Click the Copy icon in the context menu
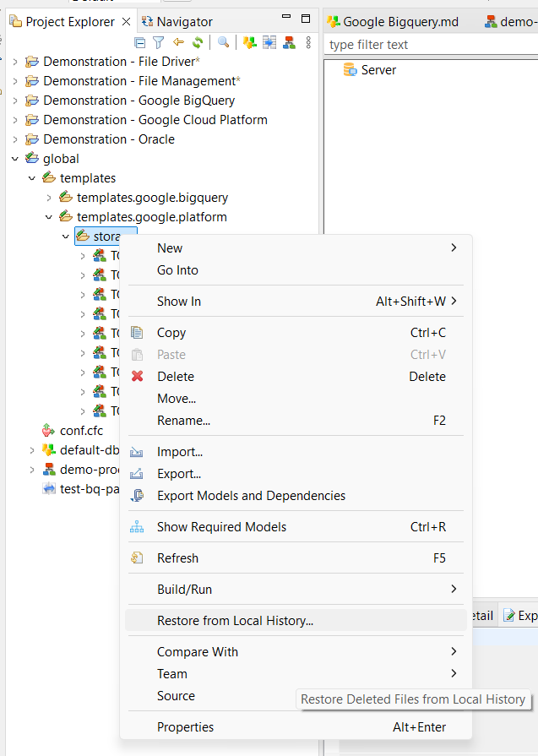The height and width of the screenshot is (756, 538). [139, 332]
